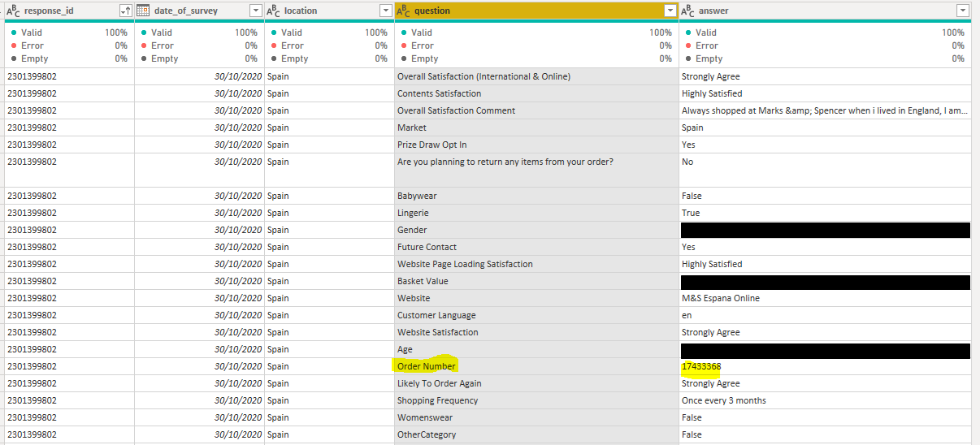Select the location column header
980x445 pixels.
tap(329, 11)
